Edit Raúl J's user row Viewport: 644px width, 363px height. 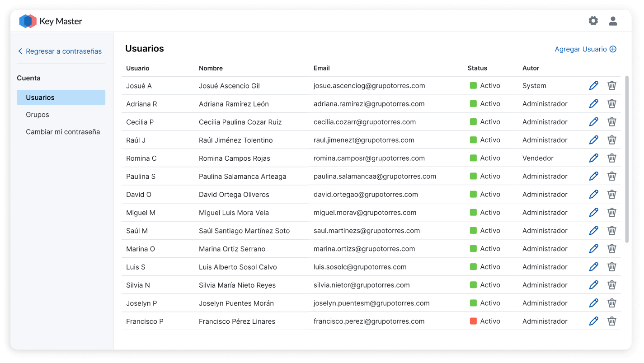click(x=593, y=140)
